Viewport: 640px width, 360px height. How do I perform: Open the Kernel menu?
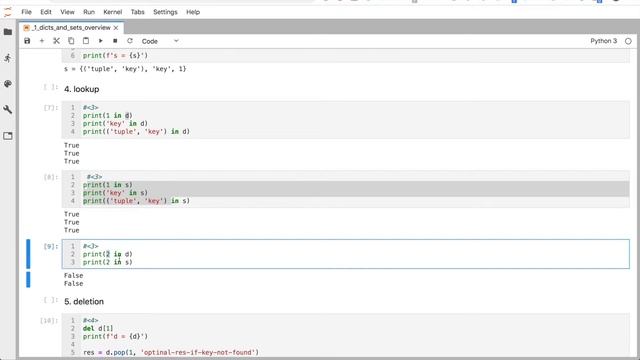coord(113,12)
